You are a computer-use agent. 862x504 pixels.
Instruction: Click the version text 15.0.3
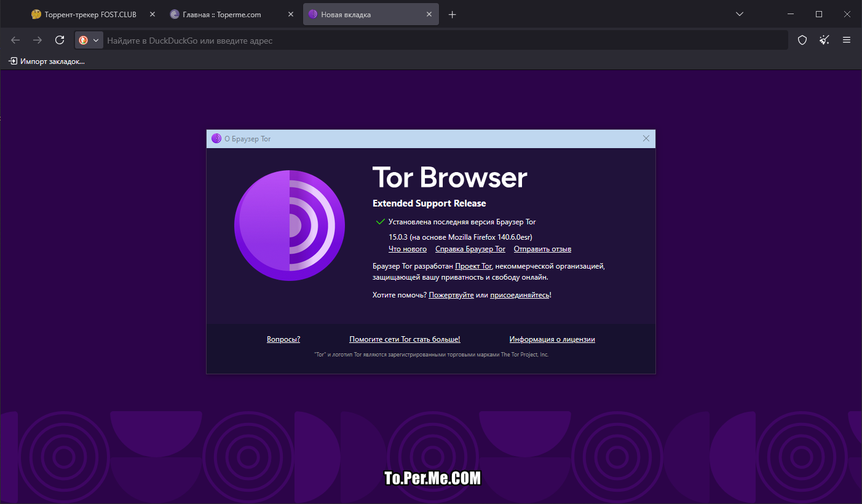tap(398, 237)
